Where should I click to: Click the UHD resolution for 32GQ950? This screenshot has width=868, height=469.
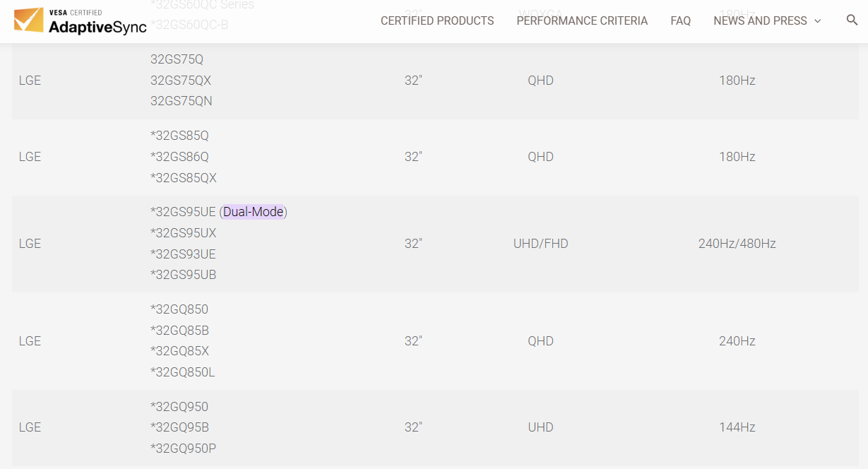[540, 427]
